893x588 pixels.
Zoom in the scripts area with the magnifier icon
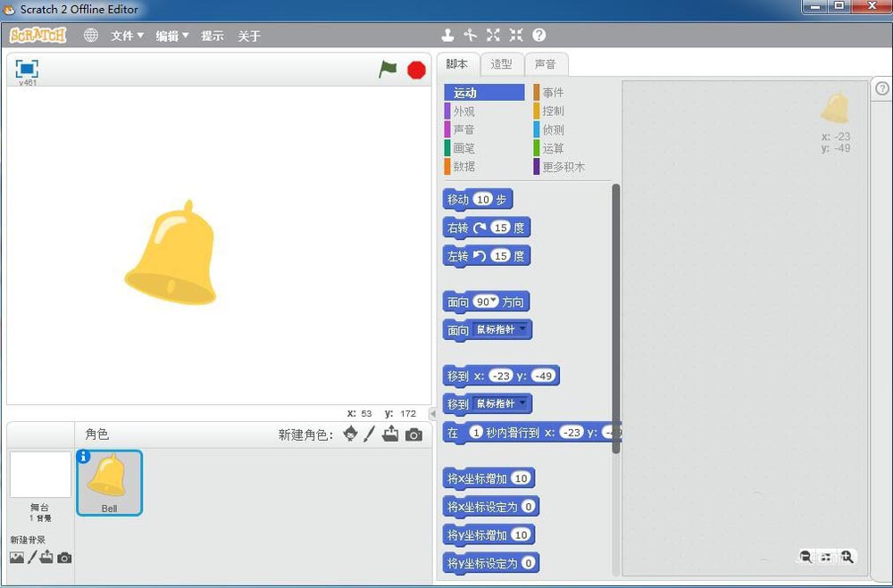(x=846, y=557)
